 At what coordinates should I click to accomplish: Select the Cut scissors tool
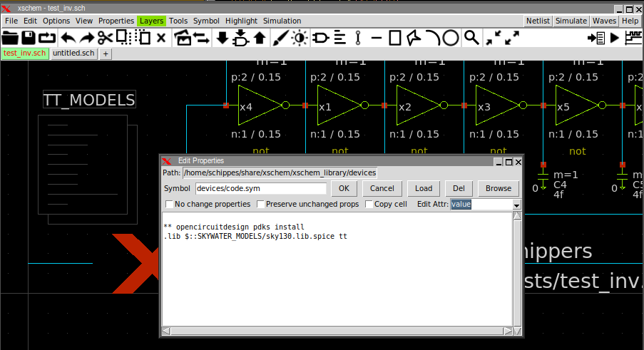click(106, 38)
